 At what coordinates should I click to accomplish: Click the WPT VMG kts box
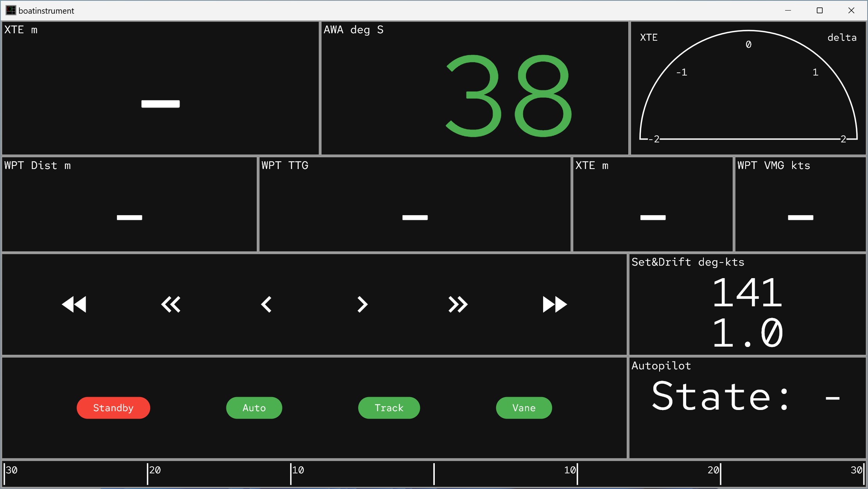pyautogui.click(x=800, y=204)
